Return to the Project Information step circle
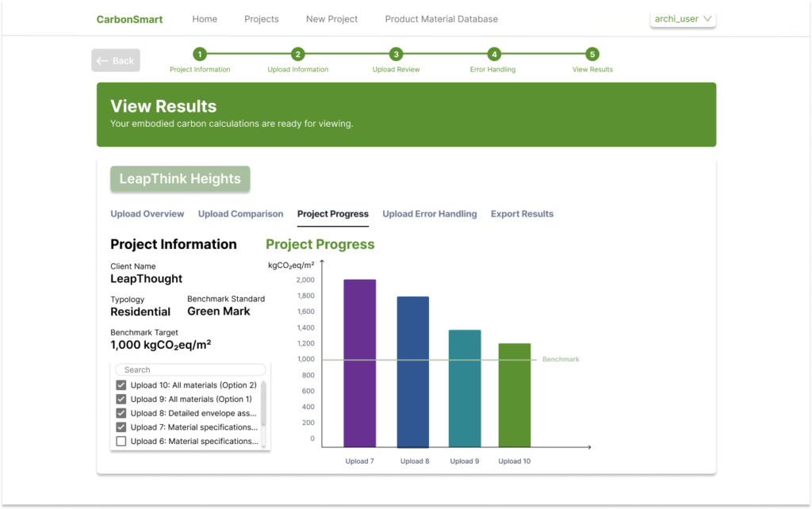Viewport: 812px width, 509px height. (x=200, y=55)
